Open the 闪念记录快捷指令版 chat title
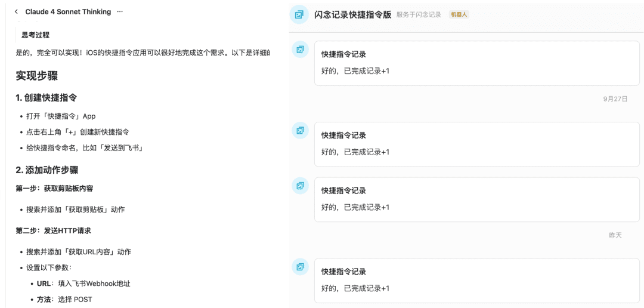 (352, 15)
